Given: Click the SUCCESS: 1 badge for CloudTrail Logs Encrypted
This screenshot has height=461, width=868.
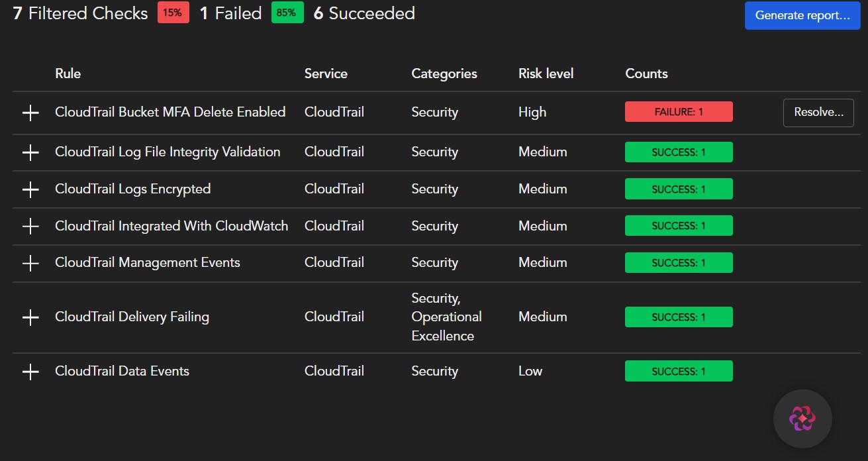Looking at the screenshot, I should [x=678, y=189].
